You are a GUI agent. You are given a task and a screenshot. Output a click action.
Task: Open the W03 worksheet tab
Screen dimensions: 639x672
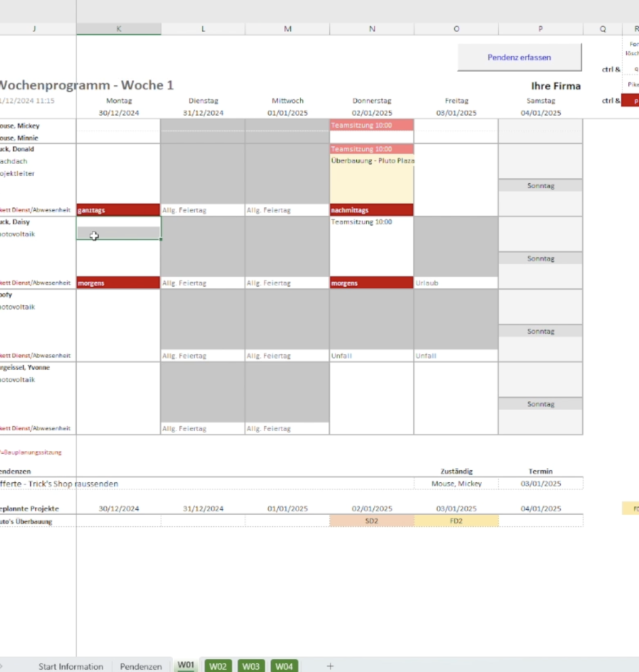(251, 665)
